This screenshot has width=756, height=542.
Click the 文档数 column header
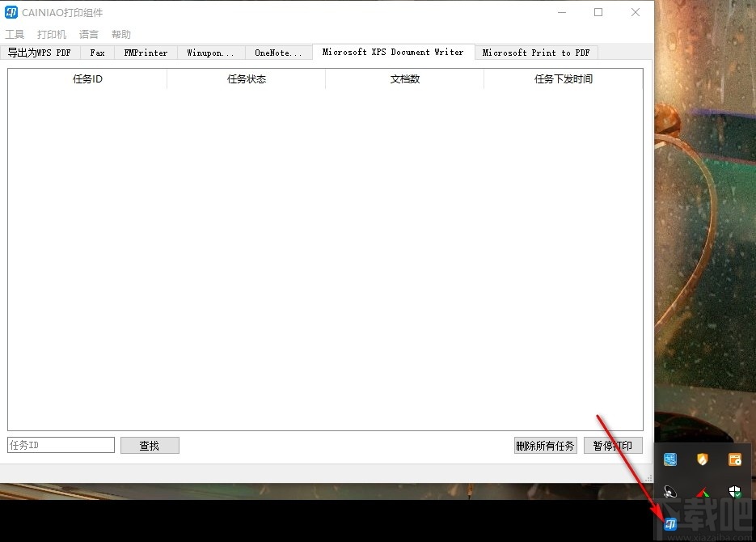point(405,79)
